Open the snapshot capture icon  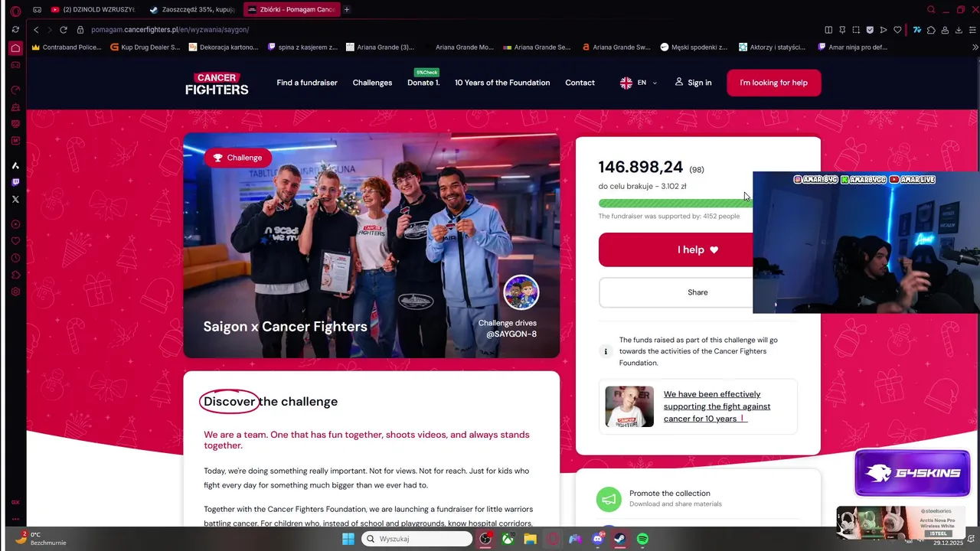[856, 30]
